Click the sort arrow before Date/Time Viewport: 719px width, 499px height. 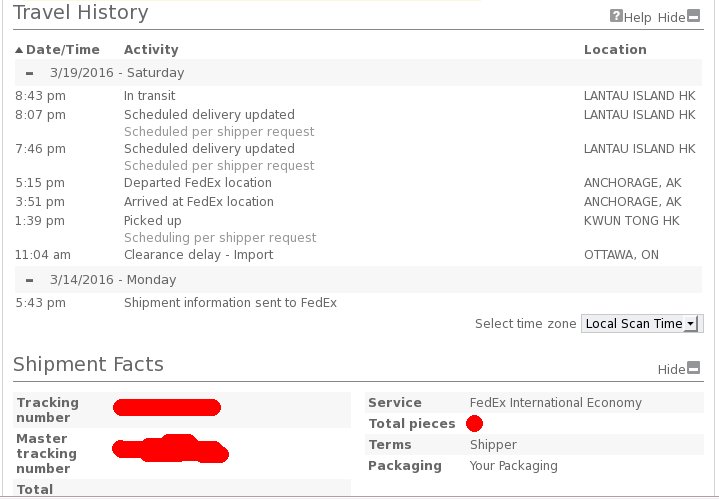coord(19,49)
